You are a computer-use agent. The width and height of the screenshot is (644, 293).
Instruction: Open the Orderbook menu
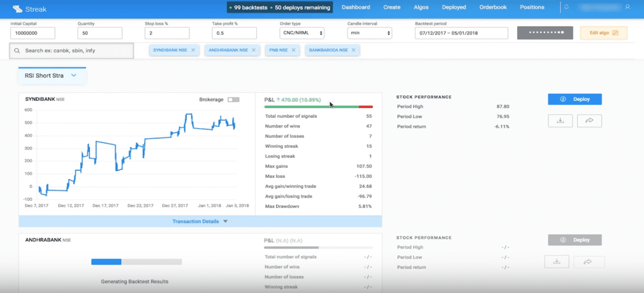click(x=493, y=7)
